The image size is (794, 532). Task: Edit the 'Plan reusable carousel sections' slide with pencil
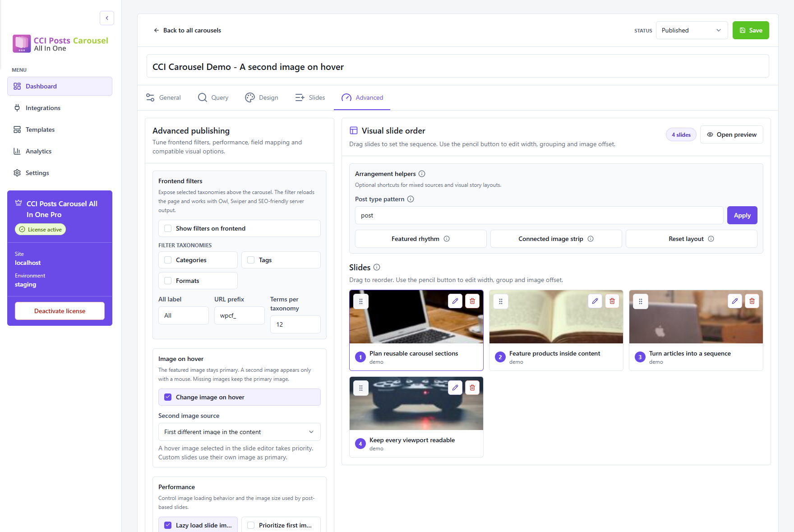pyautogui.click(x=455, y=301)
